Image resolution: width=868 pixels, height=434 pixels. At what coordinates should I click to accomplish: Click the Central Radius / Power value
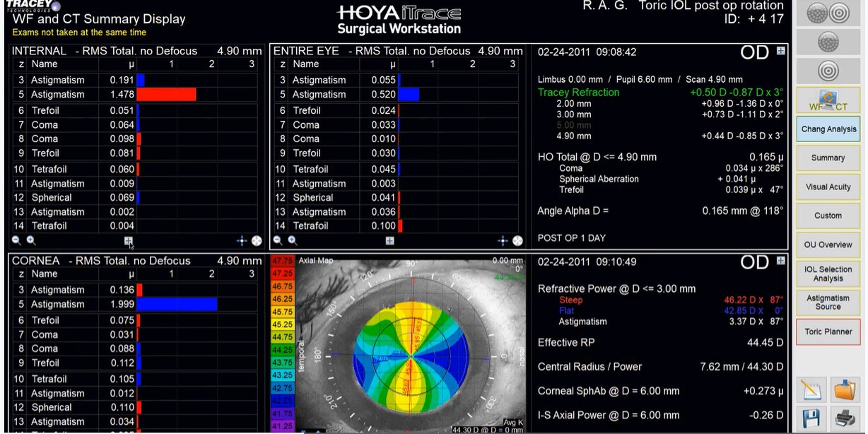click(743, 367)
